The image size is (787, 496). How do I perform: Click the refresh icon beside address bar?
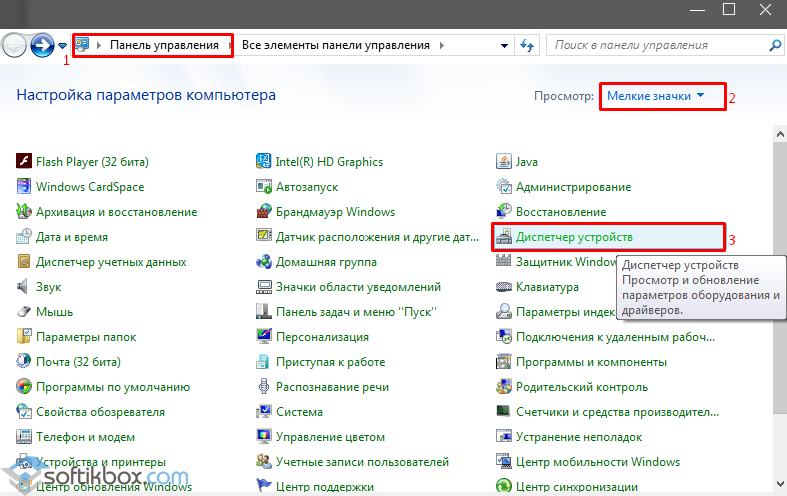527,45
